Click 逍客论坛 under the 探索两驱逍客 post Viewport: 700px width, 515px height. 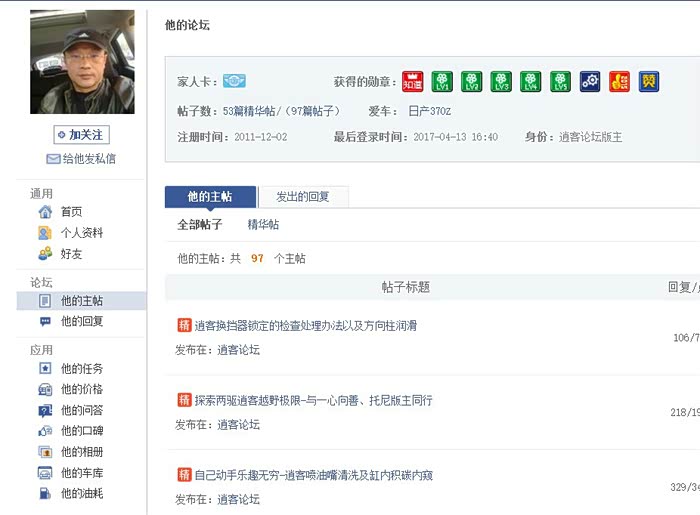click(x=238, y=424)
